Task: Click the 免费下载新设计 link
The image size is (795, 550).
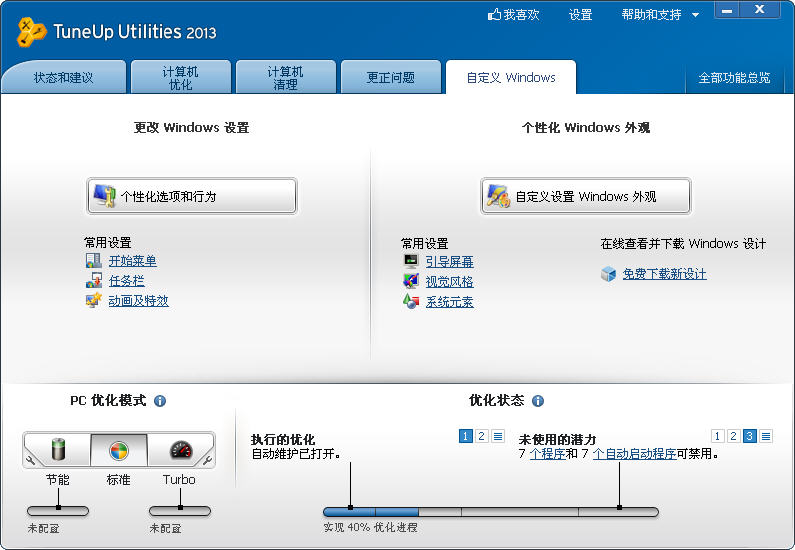Action: pos(664,274)
